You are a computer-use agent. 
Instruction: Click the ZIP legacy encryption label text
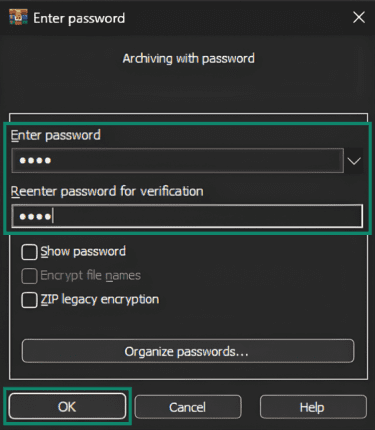click(100, 300)
